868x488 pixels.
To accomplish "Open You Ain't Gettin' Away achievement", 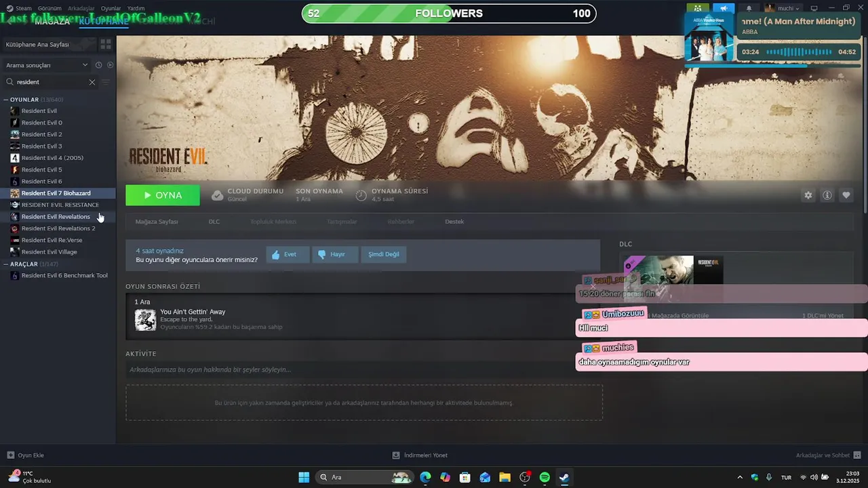I will (193, 312).
